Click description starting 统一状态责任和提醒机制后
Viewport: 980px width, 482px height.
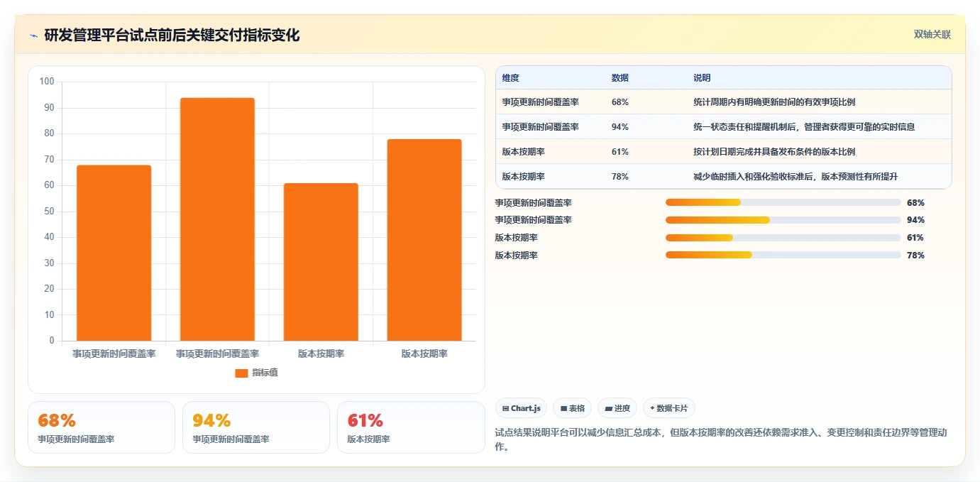[804, 127]
